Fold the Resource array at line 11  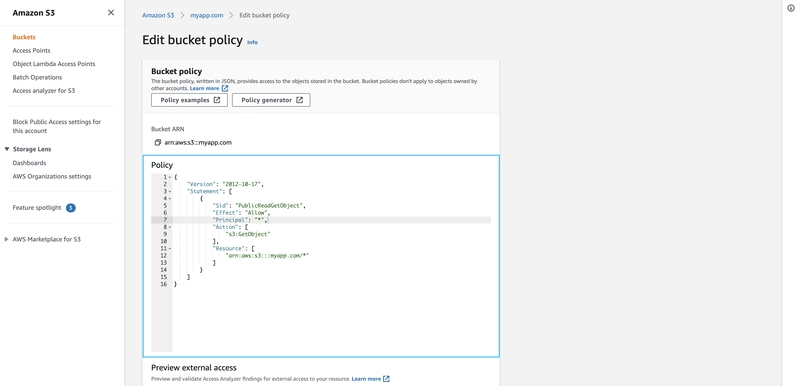click(x=170, y=248)
